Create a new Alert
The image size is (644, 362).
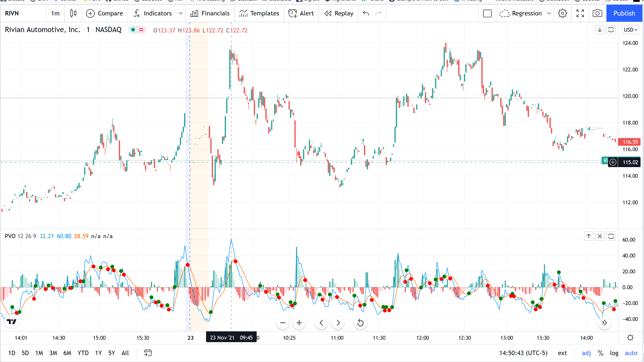[301, 13]
